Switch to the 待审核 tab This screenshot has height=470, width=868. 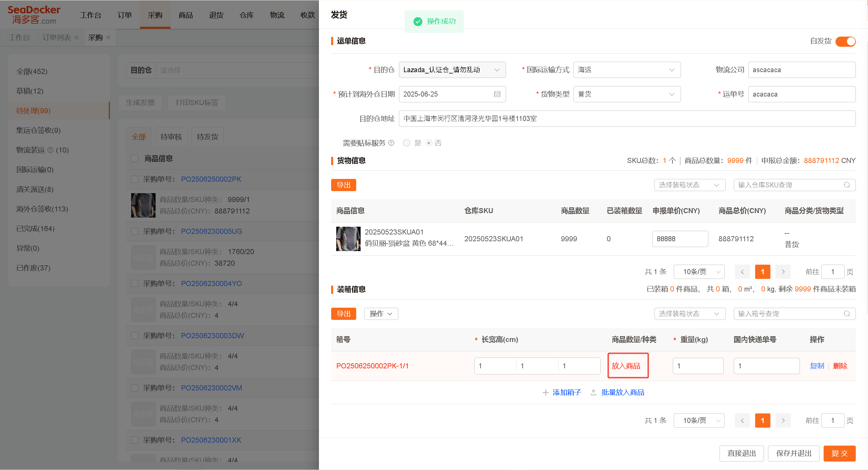point(171,137)
